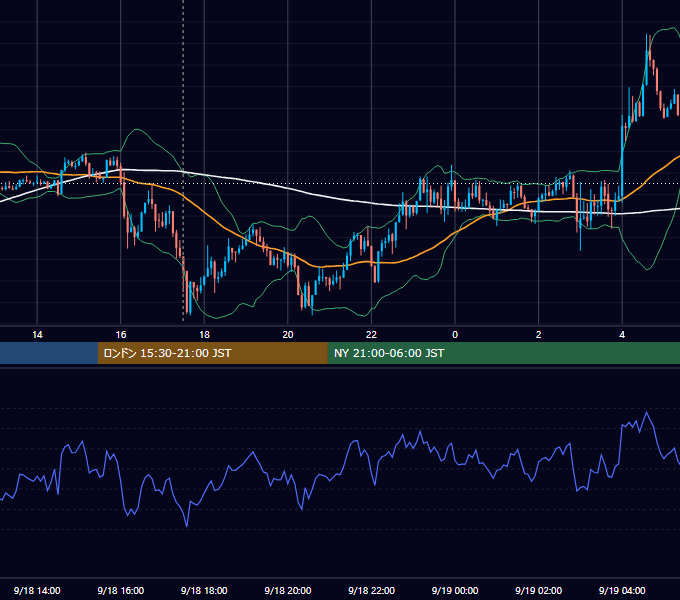Click the blue session bar before London

49,353
